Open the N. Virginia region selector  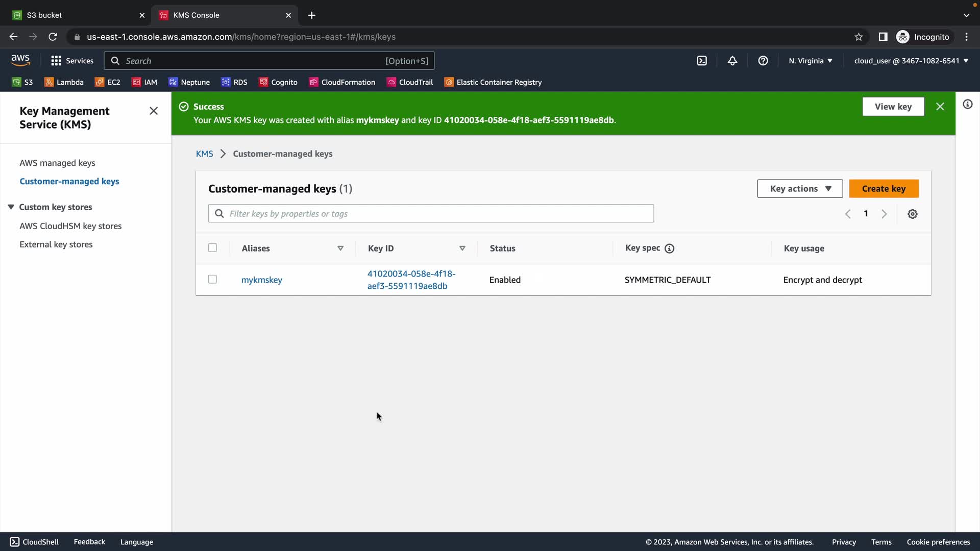811,61
